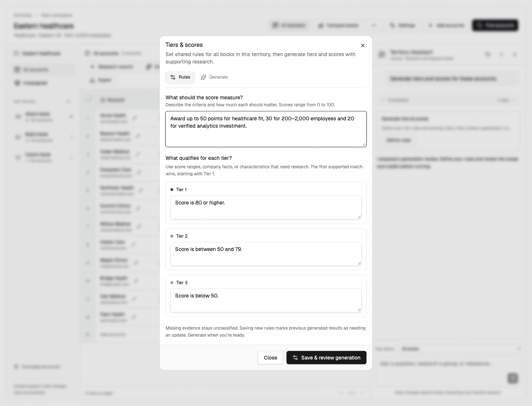Click Save & review generation

(327, 358)
